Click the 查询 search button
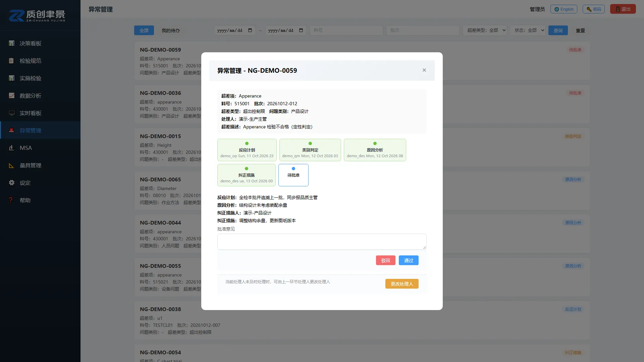Image resolution: width=644 pixels, height=362 pixels. (x=558, y=31)
